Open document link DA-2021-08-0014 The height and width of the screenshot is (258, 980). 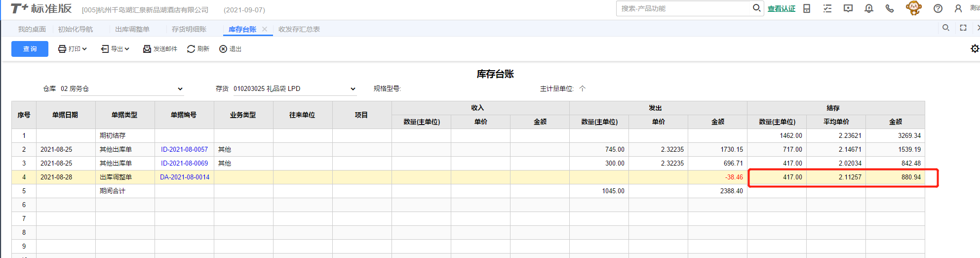pos(185,177)
